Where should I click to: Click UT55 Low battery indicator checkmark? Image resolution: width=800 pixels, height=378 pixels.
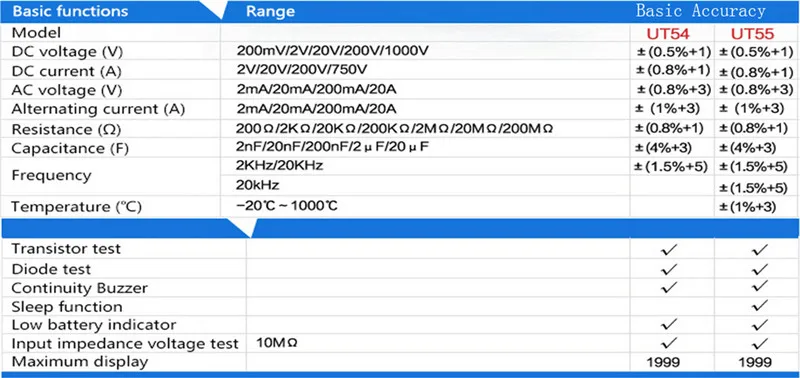click(x=760, y=324)
